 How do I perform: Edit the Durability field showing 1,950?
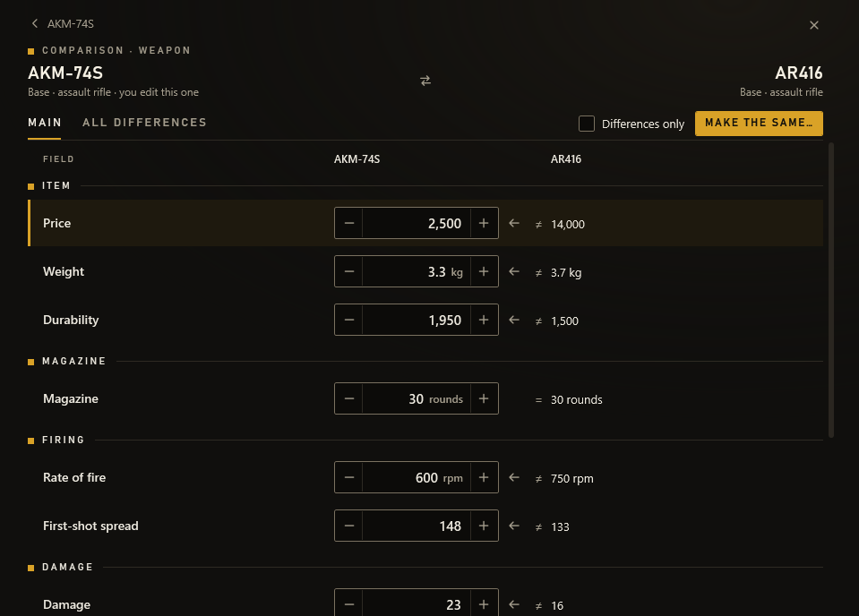pos(417,320)
